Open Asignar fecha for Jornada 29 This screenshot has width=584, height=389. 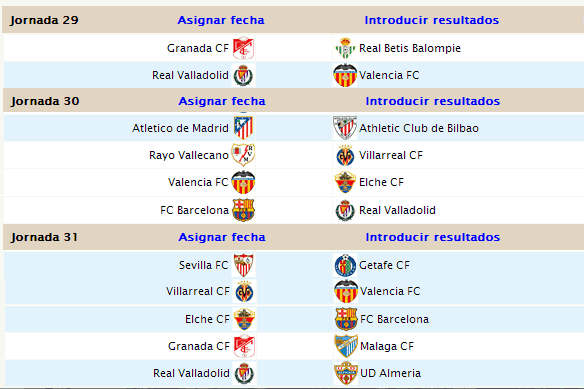coord(221,20)
